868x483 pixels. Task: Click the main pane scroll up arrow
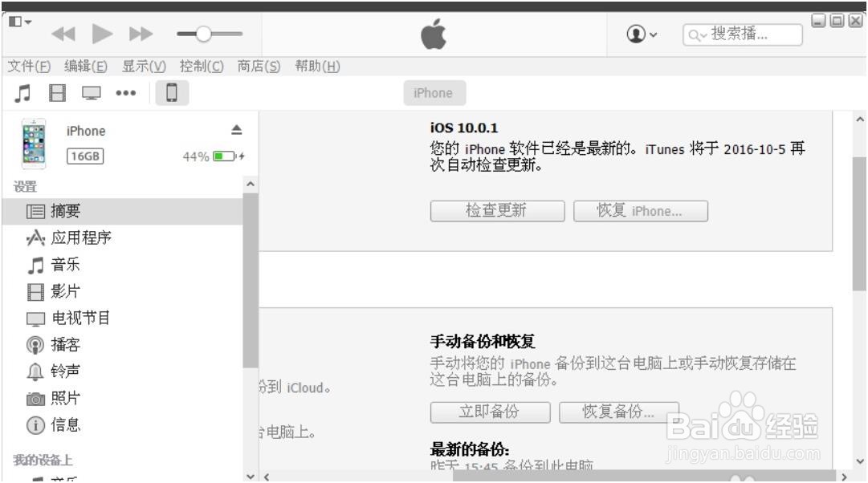[x=860, y=119]
